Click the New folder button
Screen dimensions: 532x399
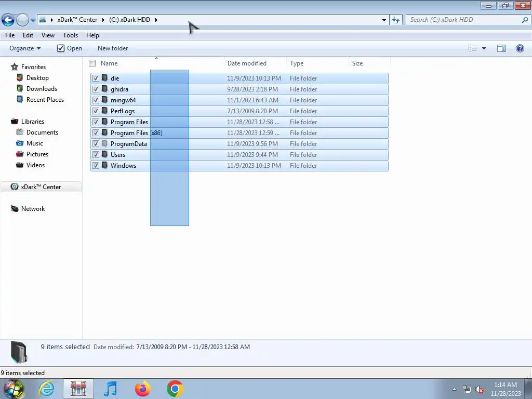113,48
